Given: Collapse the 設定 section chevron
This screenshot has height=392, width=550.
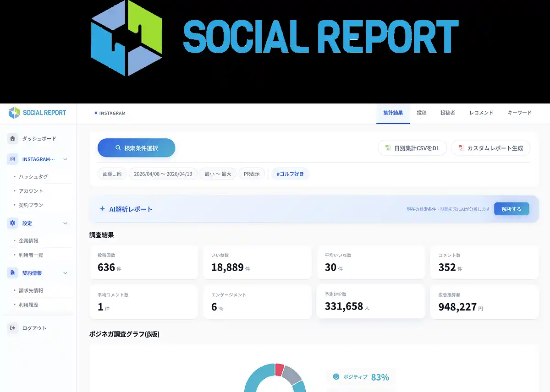Looking at the screenshot, I should 65,223.
